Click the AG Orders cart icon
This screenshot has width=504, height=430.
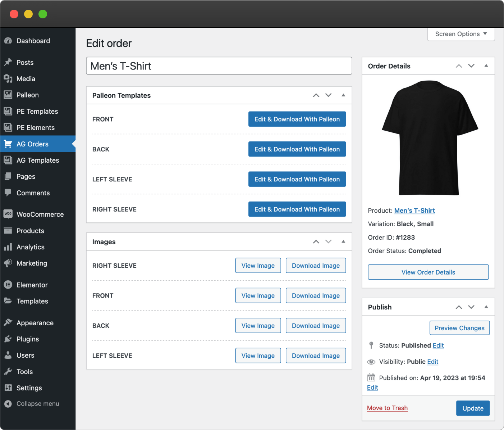8,144
